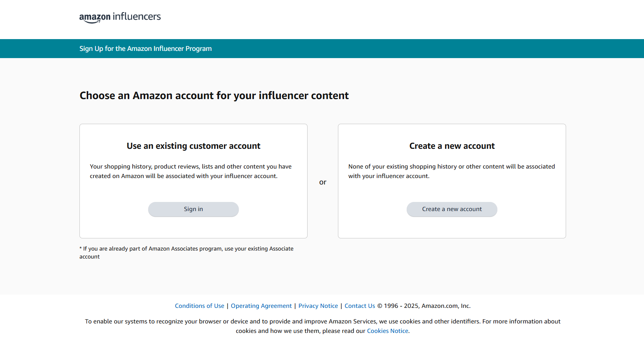This screenshot has width=644, height=339.
Task: Click the Amazon Associates program footnote text
Action: (x=186, y=253)
